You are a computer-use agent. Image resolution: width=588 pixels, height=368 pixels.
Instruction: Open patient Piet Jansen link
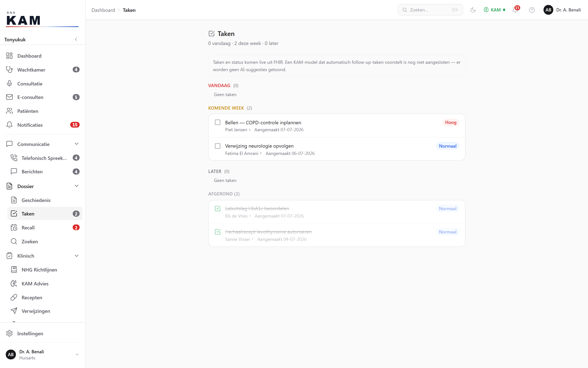[x=238, y=130]
